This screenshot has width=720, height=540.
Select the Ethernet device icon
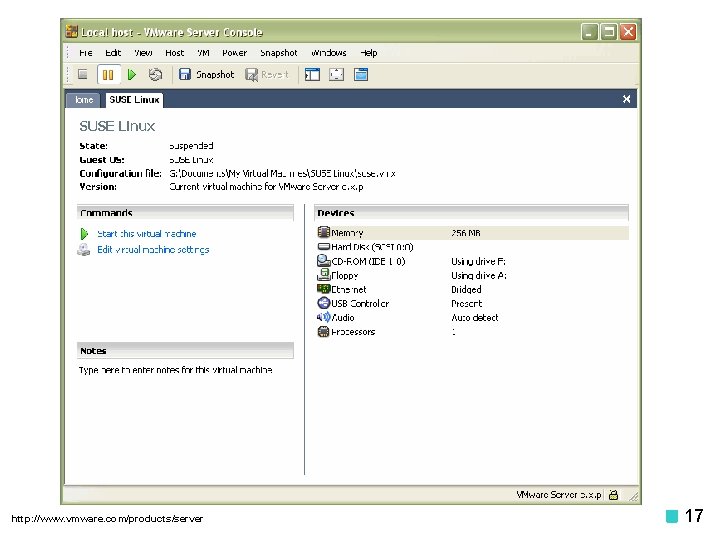[x=324, y=289]
